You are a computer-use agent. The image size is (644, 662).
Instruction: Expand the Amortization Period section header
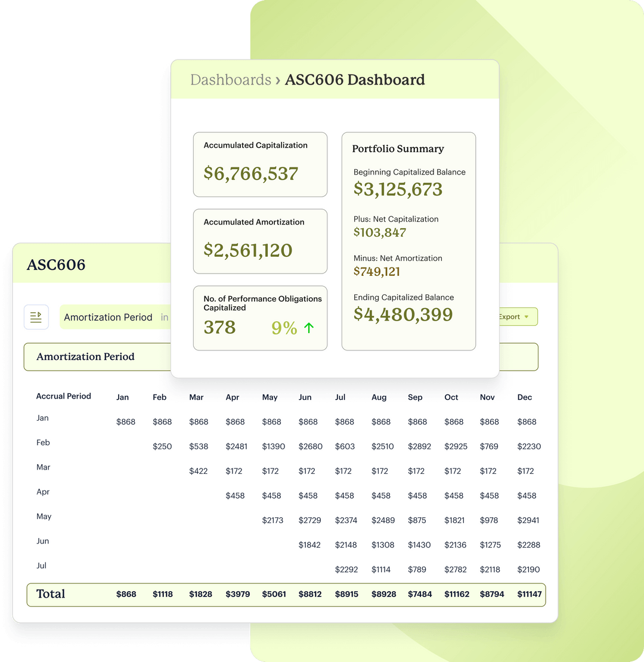[x=86, y=356]
